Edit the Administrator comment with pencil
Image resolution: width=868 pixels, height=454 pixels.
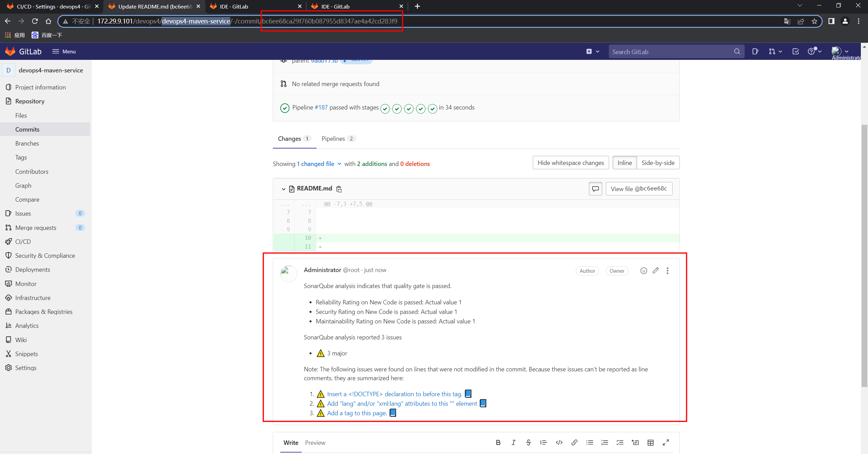pyautogui.click(x=655, y=270)
